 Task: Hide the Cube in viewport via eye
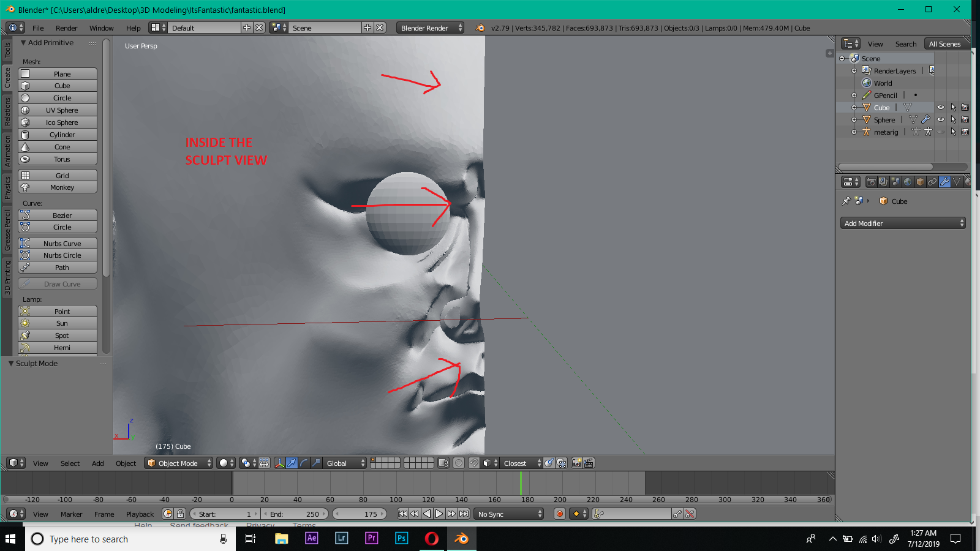click(941, 108)
